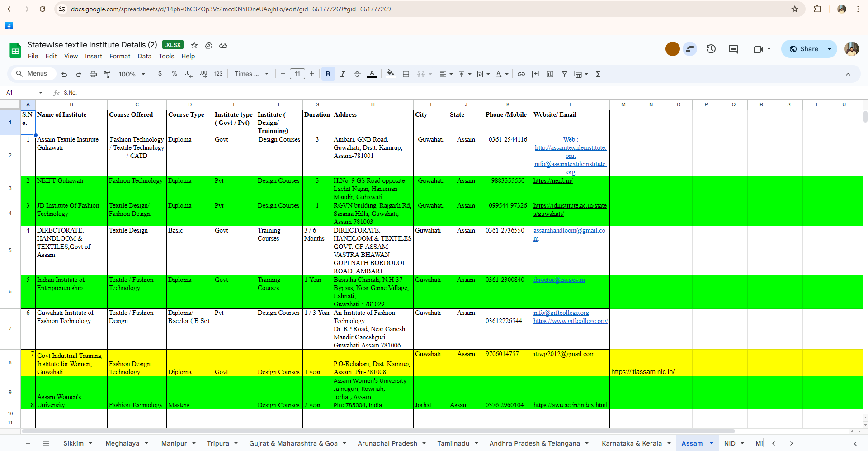Viewport: 868px width, 451px height.
Task: Star the document title
Action: pos(194,45)
